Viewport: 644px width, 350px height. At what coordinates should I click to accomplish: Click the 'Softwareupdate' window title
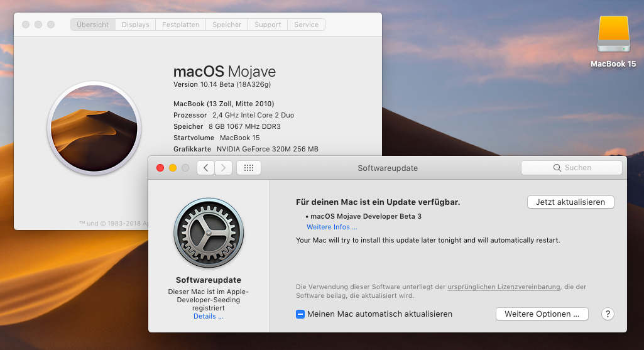click(388, 168)
